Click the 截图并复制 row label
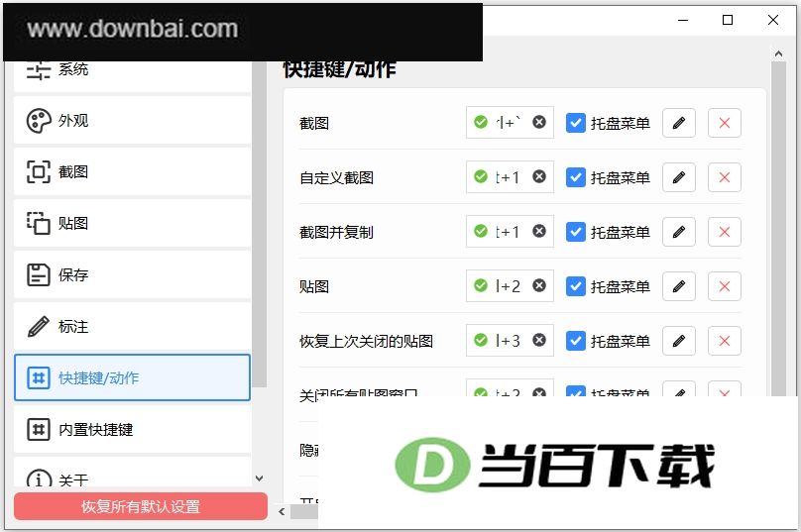 coord(337,232)
